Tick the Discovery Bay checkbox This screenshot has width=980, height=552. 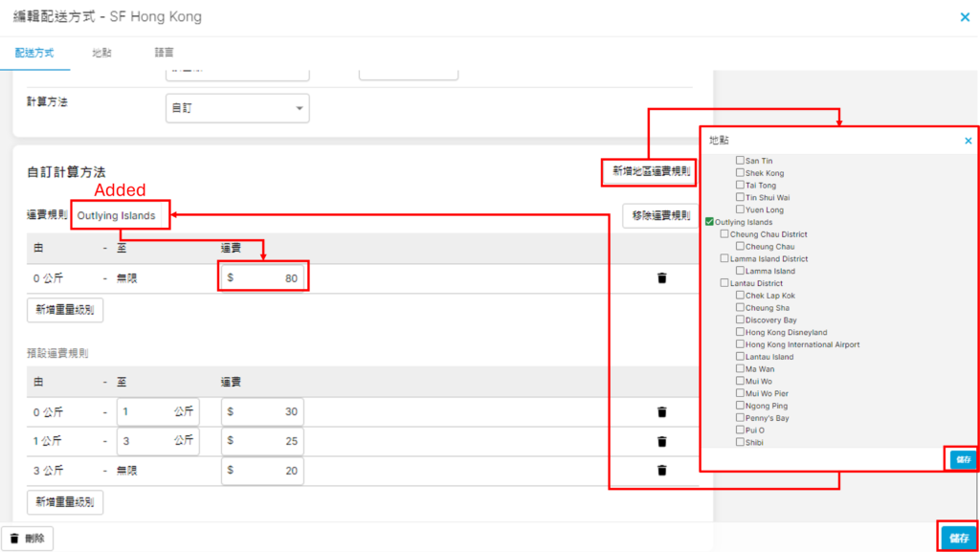[740, 320]
